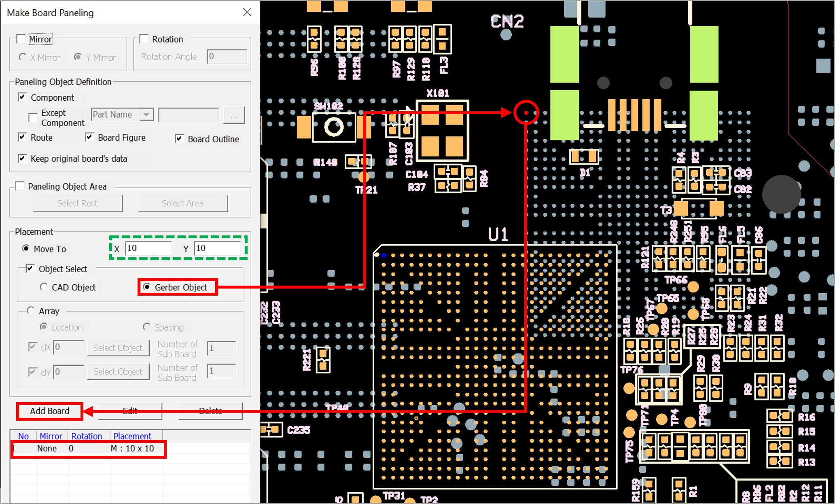Open the Part Name dropdown
This screenshot has height=504, width=835.
(x=146, y=115)
